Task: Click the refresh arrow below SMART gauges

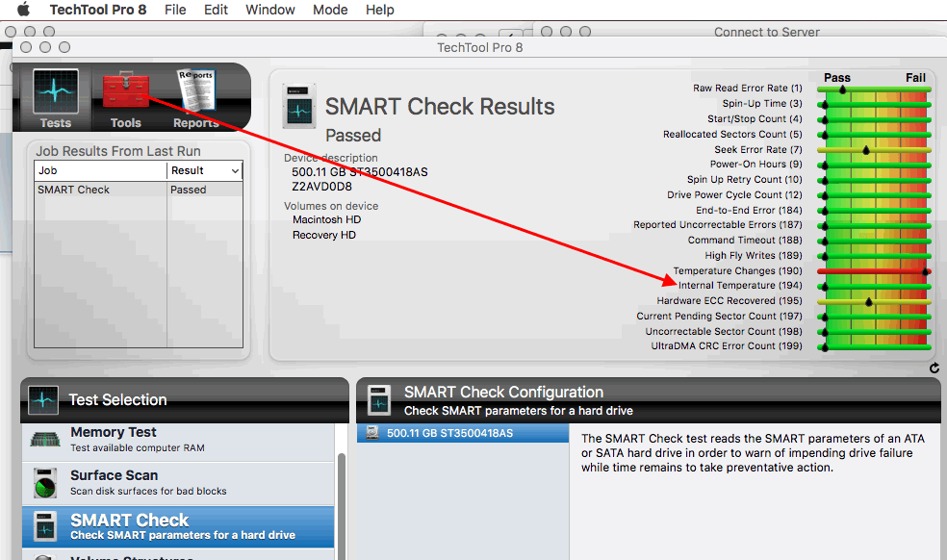Action: (934, 368)
